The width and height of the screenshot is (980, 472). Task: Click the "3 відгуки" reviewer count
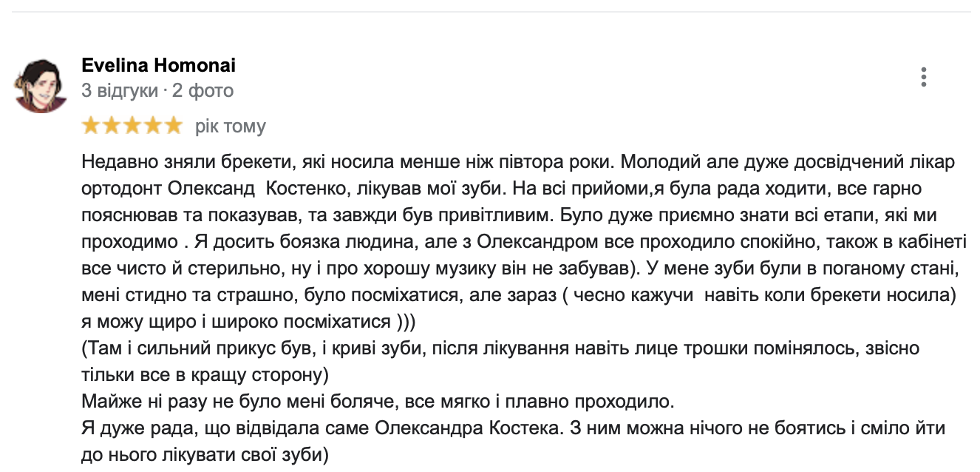point(119,91)
